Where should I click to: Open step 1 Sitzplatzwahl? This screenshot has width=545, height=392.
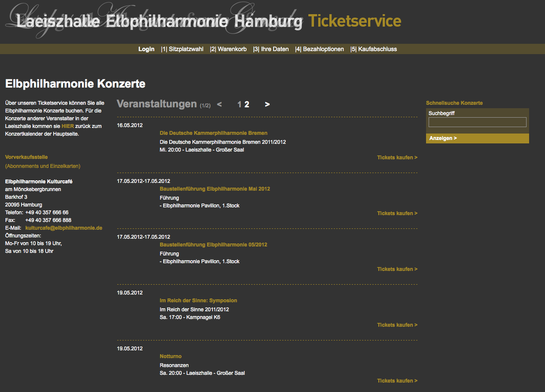tap(182, 49)
